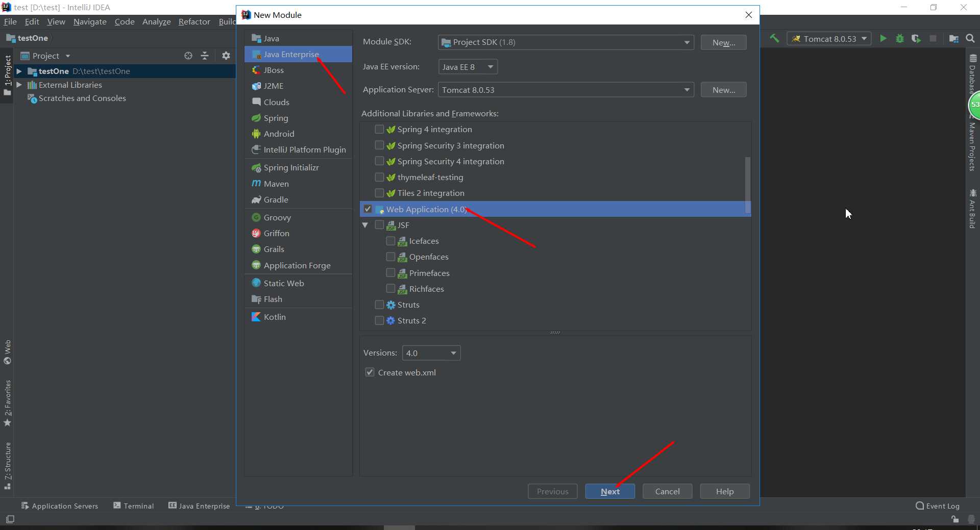This screenshot has width=980, height=530.
Task: Select Spring Initializr module type
Action: (298, 167)
